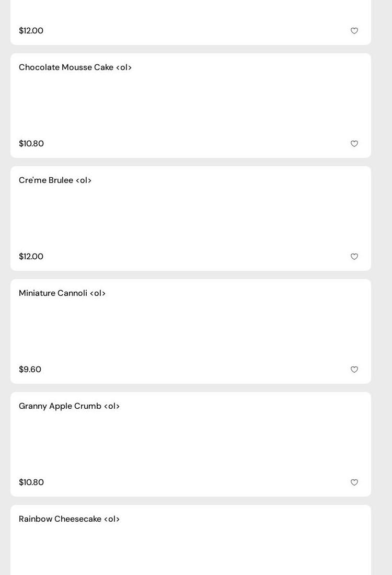Click the $12.00 price on the topmost card
This screenshot has width=392, height=575.
31,31
